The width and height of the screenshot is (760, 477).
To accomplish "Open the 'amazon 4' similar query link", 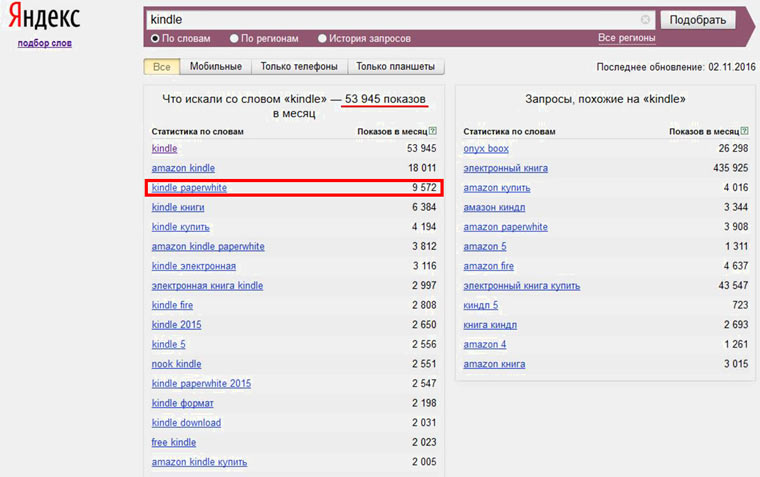I will tap(485, 344).
